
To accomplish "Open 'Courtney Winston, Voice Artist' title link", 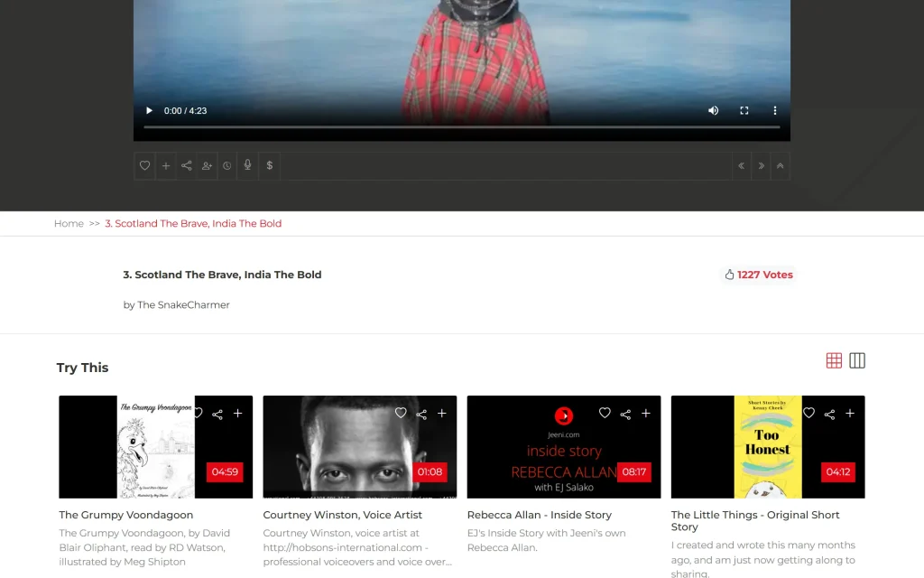I will (342, 515).
